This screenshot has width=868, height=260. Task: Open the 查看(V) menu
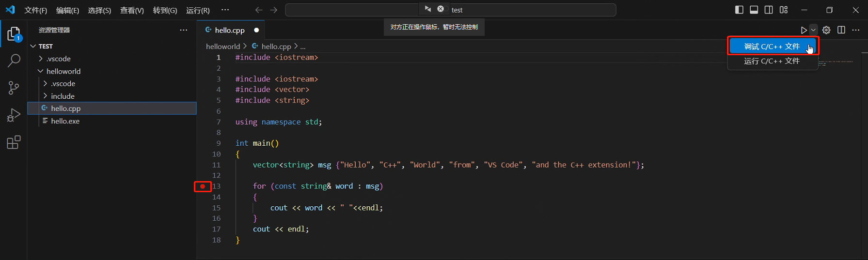coord(132,10)
